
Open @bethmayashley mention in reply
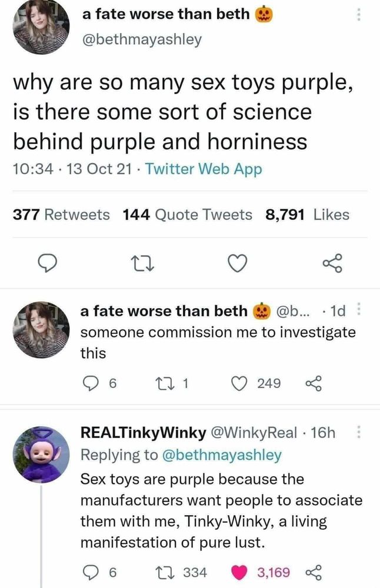click(x=222, y=455)
